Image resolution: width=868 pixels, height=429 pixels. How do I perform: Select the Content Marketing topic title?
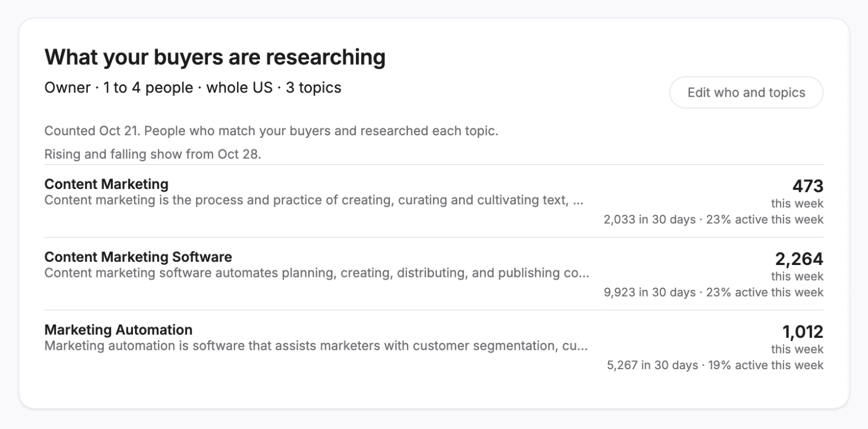[x=106, y=184]
